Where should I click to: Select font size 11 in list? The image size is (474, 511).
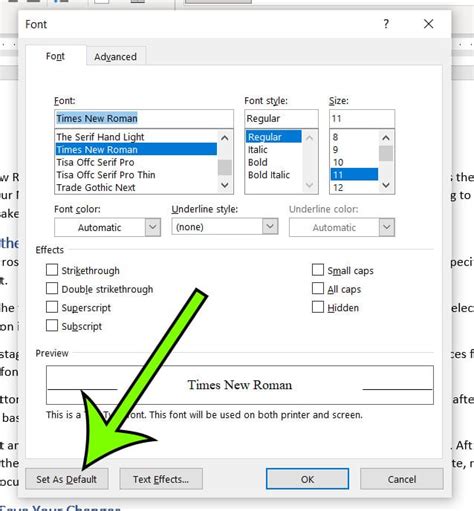354,175
